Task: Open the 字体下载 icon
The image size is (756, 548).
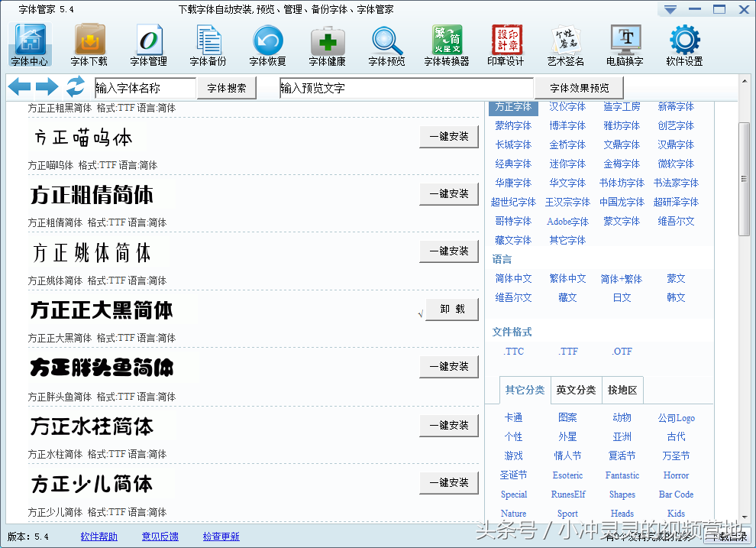Action: pyautogui.click(x=89, y=44)
